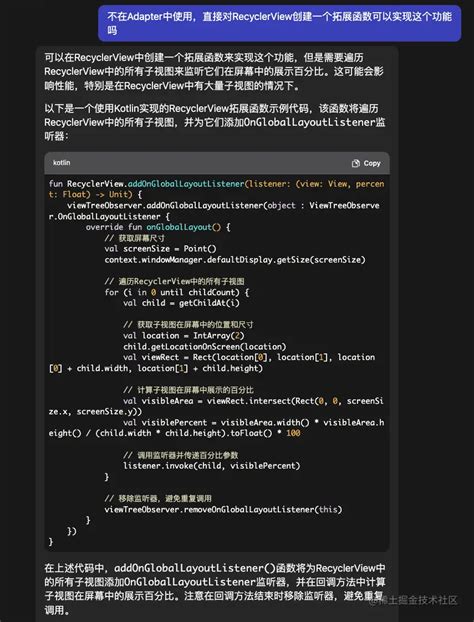Copy the Kotlin code block

click(x=366, y=163)
